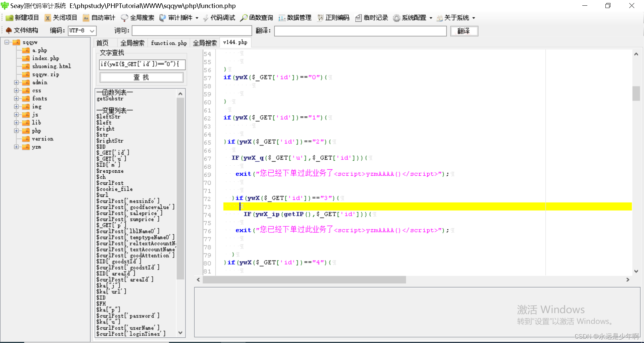Click the fonts folder icon
This screenshot has height=343, width=644.
(26, 99)
